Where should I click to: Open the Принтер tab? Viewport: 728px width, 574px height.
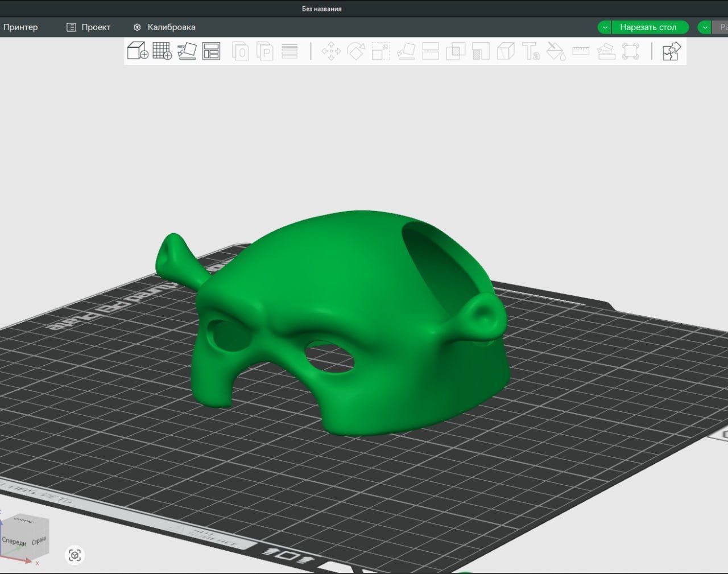pyautogui.click(x=20, y=27)
